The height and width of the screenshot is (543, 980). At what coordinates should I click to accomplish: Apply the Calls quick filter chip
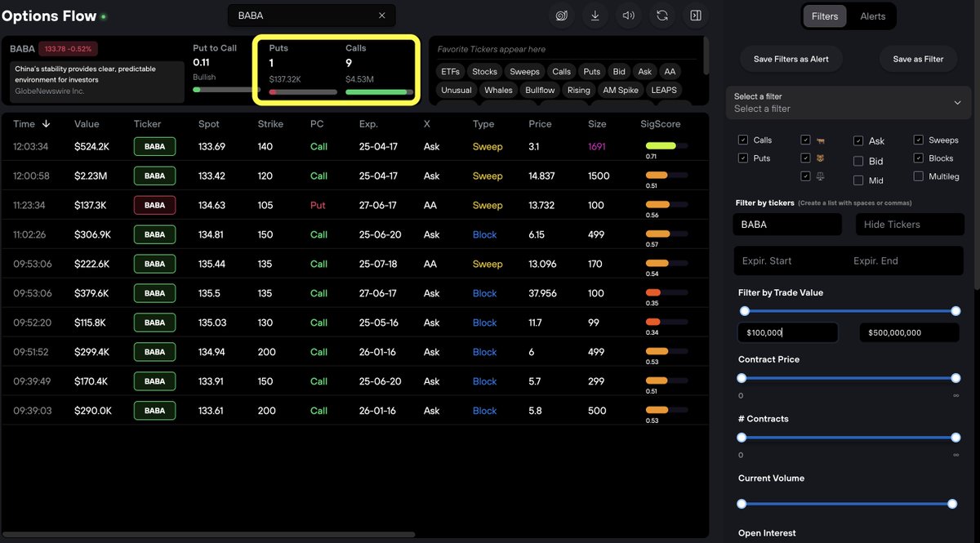pos(561,72)
